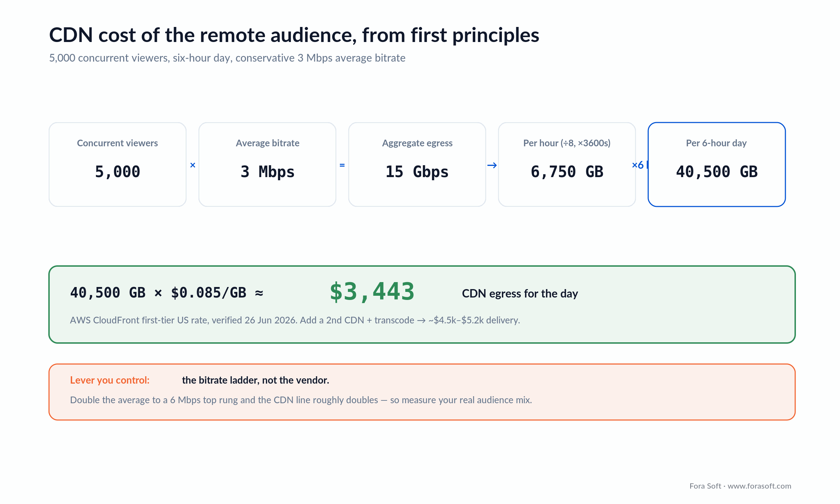The width and height of the screenshot is (840, 504).
Task: Open the 'Fora Soft · www.forasoft.com' footer credit
Action: pos(740,486)
